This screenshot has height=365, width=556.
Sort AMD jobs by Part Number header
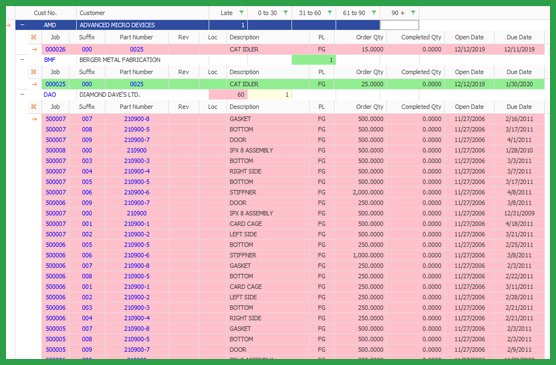(136, 37)
